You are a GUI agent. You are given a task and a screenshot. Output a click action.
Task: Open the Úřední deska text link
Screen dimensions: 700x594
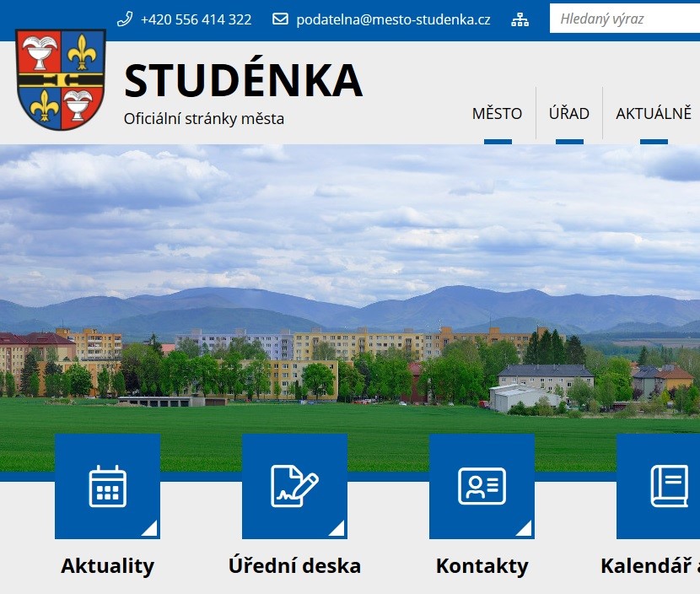[294, 565]
